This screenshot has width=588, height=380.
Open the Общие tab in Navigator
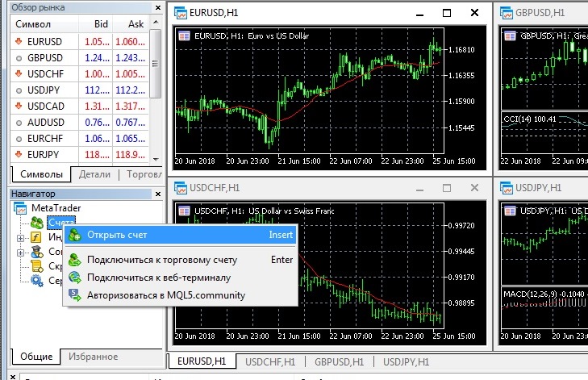pos(36,357)
